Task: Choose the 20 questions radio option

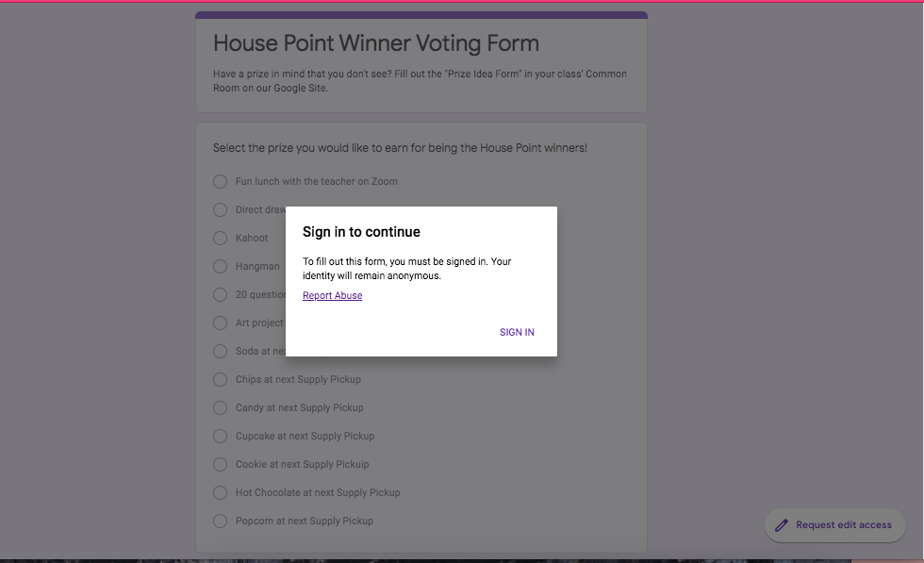Action: [221, 294]
